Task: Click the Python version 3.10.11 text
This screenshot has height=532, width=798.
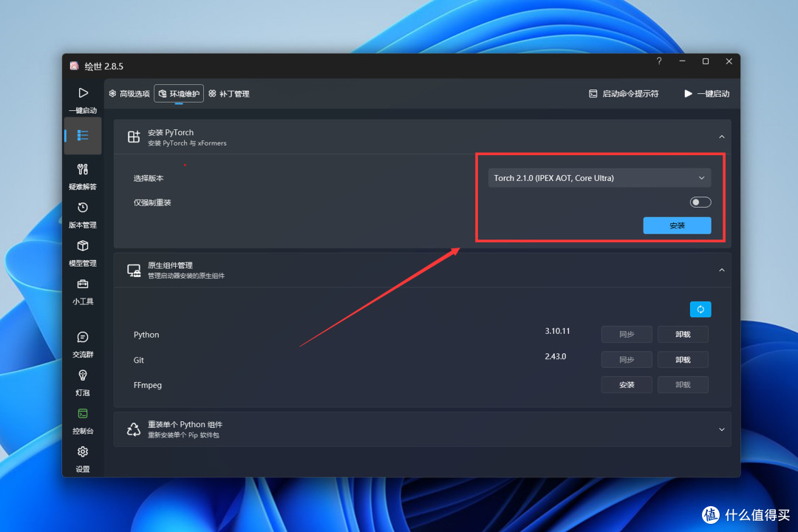Action: pyautogui.click(x=557, y=331)
